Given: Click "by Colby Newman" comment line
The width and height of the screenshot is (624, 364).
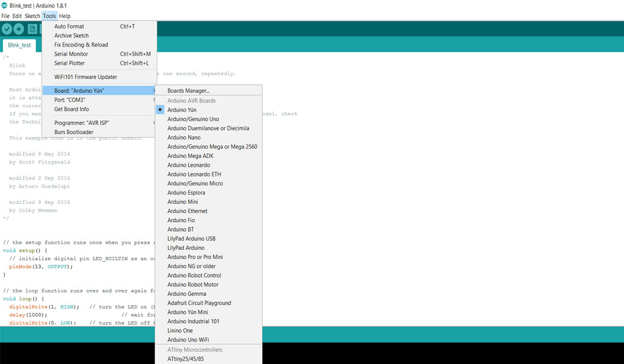Looking at the screenshot, I should (33, 210).
